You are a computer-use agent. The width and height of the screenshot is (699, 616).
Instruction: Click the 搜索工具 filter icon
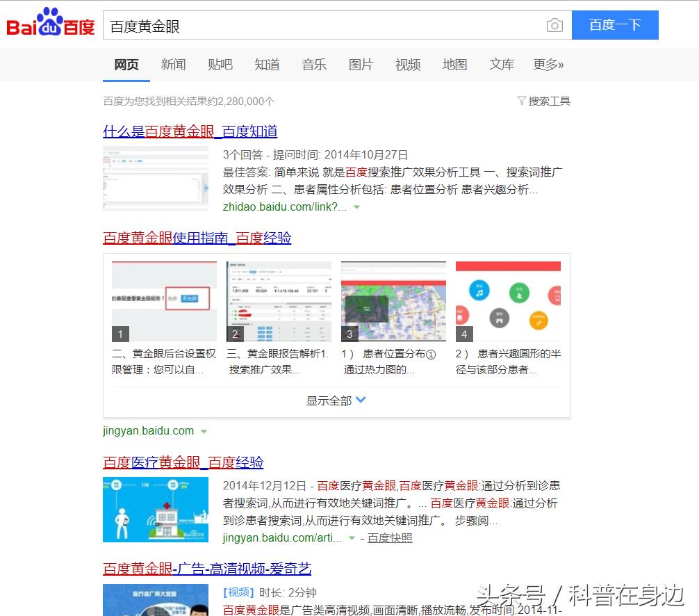tap(522, 101)
